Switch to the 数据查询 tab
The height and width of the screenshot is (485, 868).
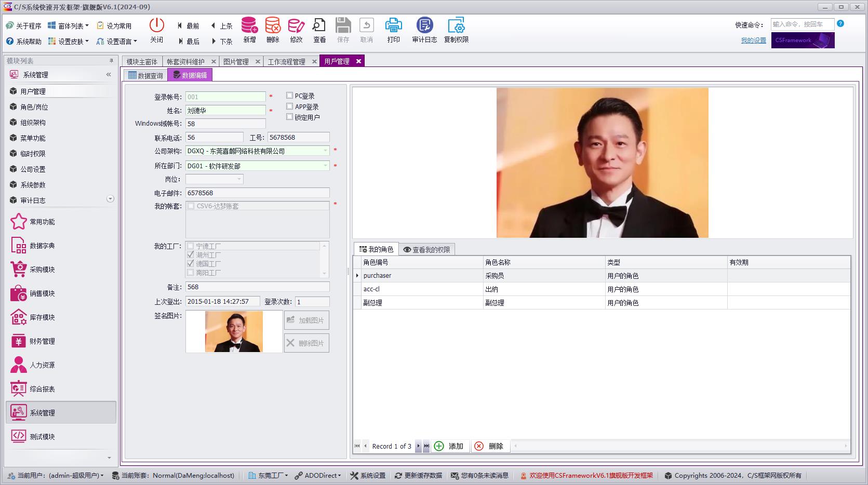tap(145, 75)
